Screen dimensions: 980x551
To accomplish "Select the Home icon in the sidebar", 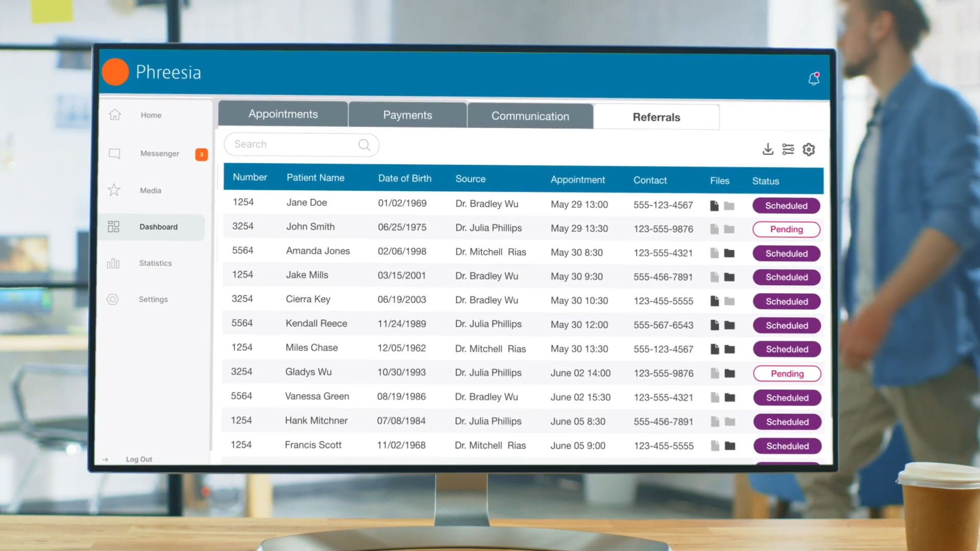I will (x=114, y=115).
